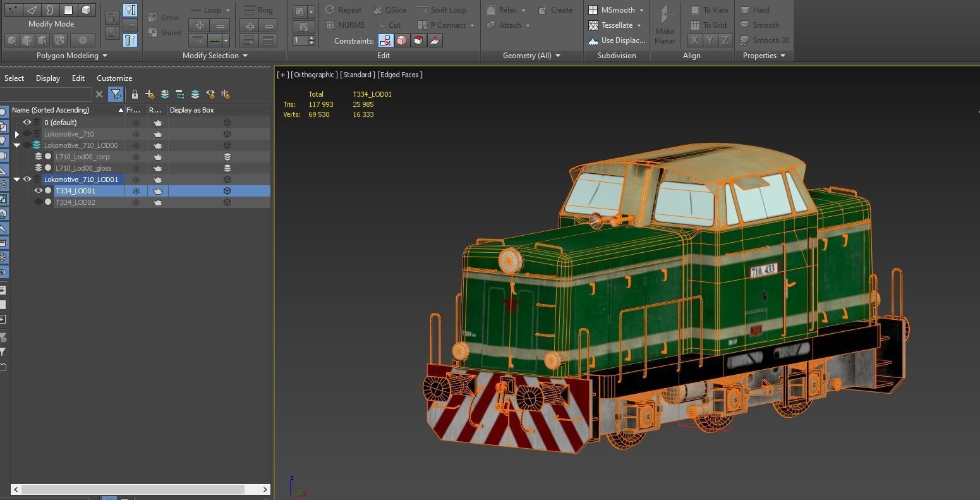The height and width of the screenshot is (500, 980).
Task: Activate the QSlice tool
Action: tap(390, 10)
